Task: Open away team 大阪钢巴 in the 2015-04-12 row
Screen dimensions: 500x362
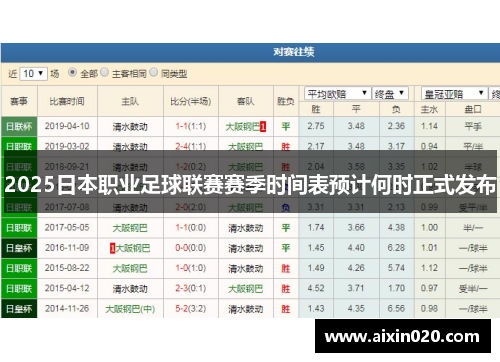Action: coord(245,289)
